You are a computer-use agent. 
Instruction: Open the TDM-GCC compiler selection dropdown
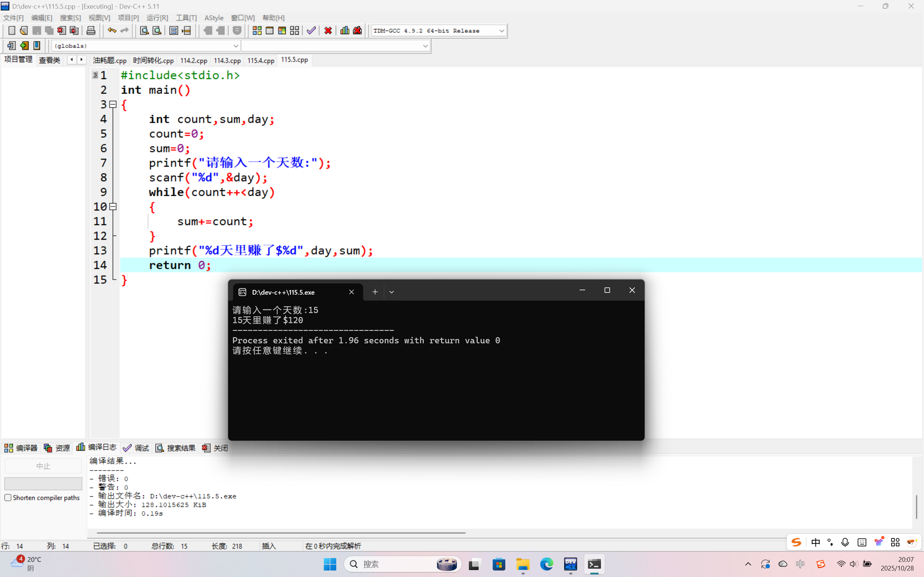pyautogui.click(x=501, y=31)
